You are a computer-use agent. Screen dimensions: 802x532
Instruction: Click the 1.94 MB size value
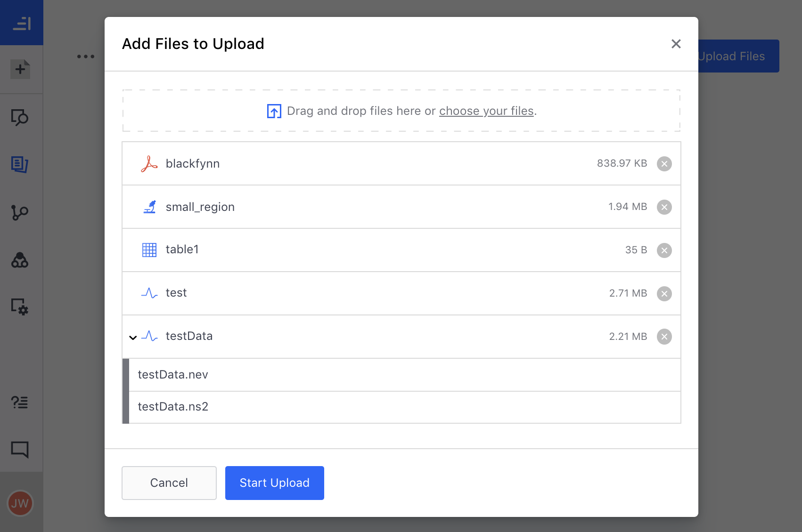(x=628, y=207)
